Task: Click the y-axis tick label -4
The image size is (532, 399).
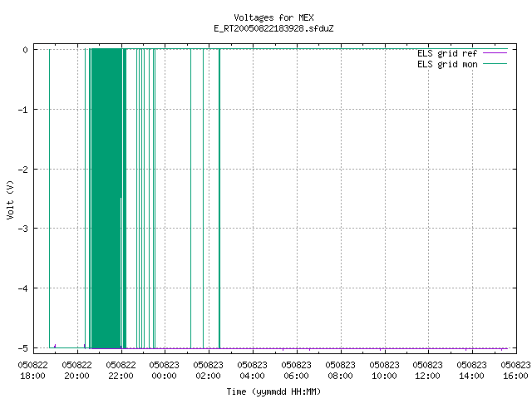Action: click(x=22, y=288)
